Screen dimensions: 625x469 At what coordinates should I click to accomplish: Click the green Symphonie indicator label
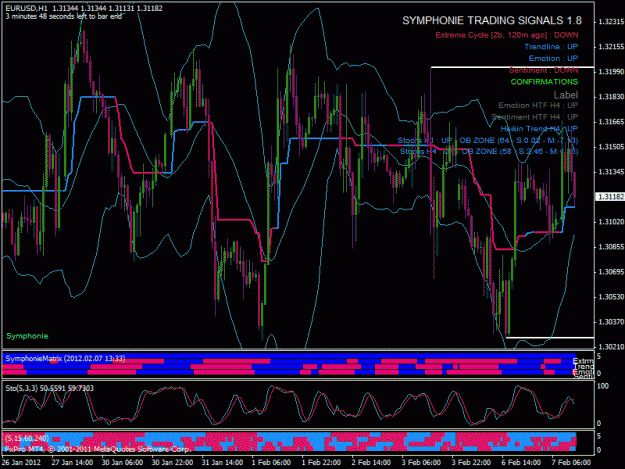tap(27, 336)
